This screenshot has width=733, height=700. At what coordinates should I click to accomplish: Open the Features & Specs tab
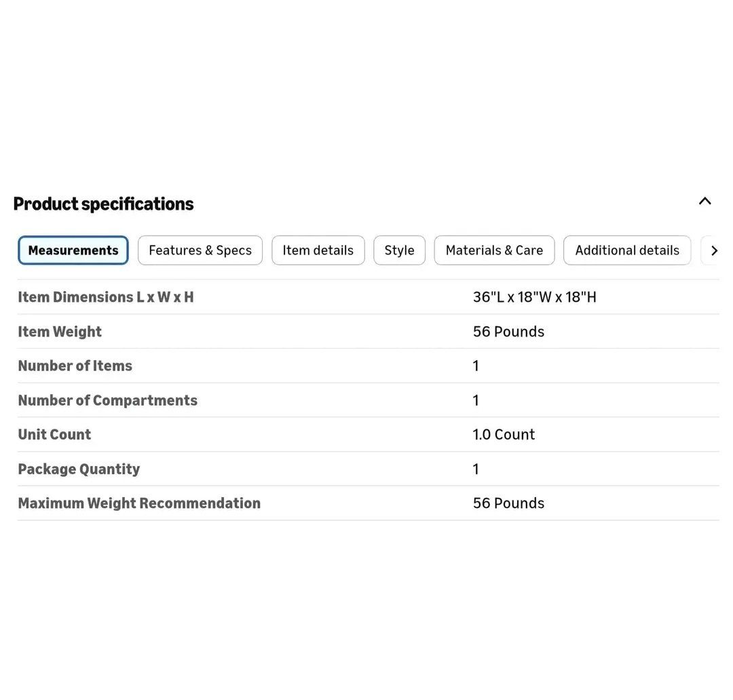(x=200, y=250)
